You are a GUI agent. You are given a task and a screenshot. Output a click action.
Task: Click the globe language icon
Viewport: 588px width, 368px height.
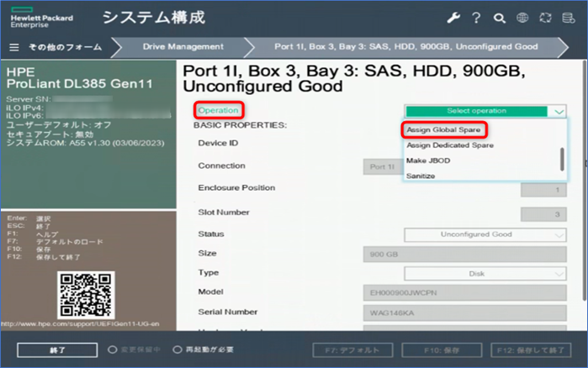click(x=522, y=18)
